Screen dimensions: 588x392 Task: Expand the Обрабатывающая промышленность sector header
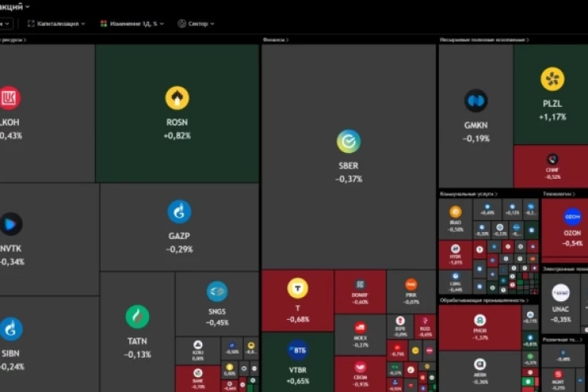click(485, 300)
